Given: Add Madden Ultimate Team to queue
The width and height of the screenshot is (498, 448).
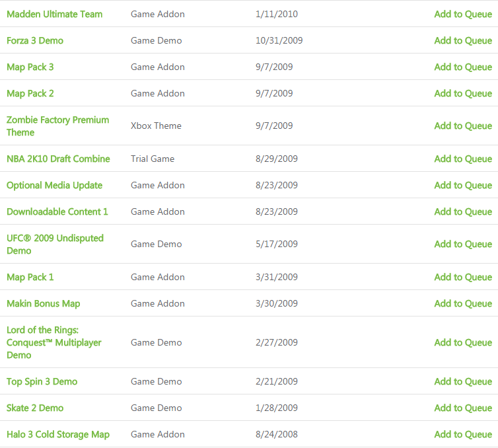Looking at the screenshot, I should (x=463, y=15).
